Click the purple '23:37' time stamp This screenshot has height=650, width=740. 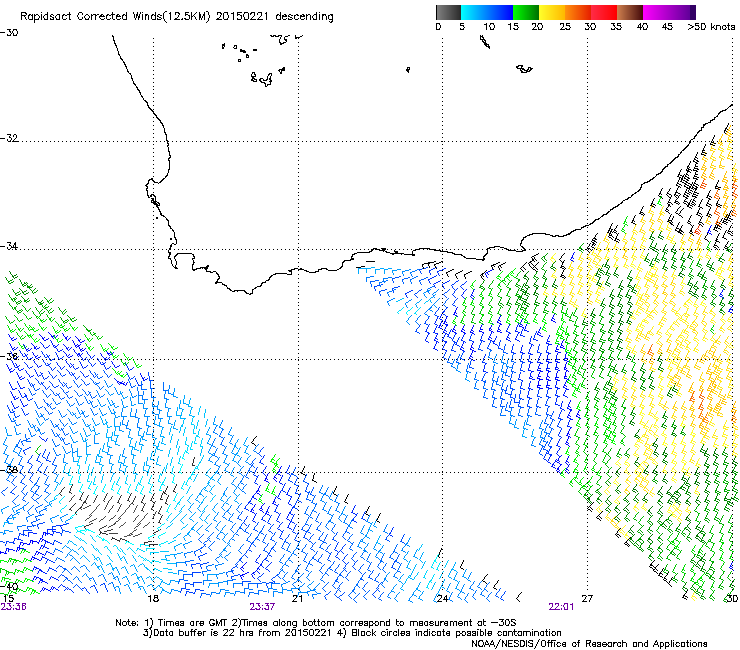pos(262,607)
